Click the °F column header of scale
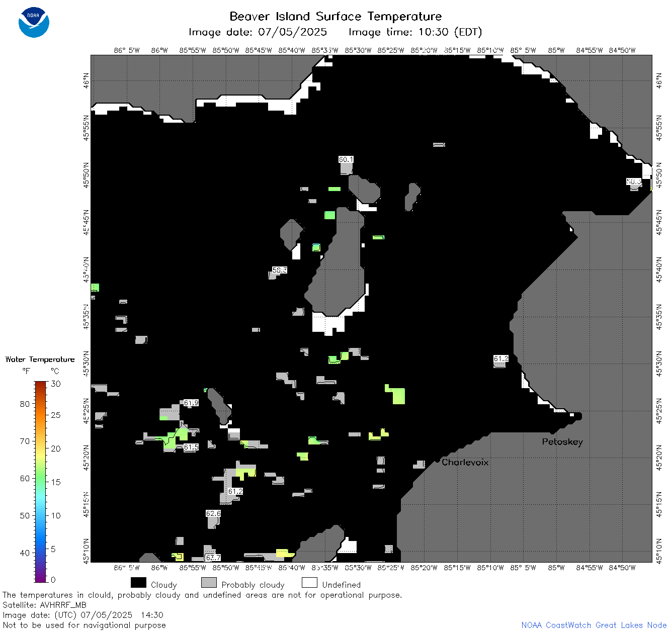The height and width of the screenshot is (633, 672). (x=26, y=371)
